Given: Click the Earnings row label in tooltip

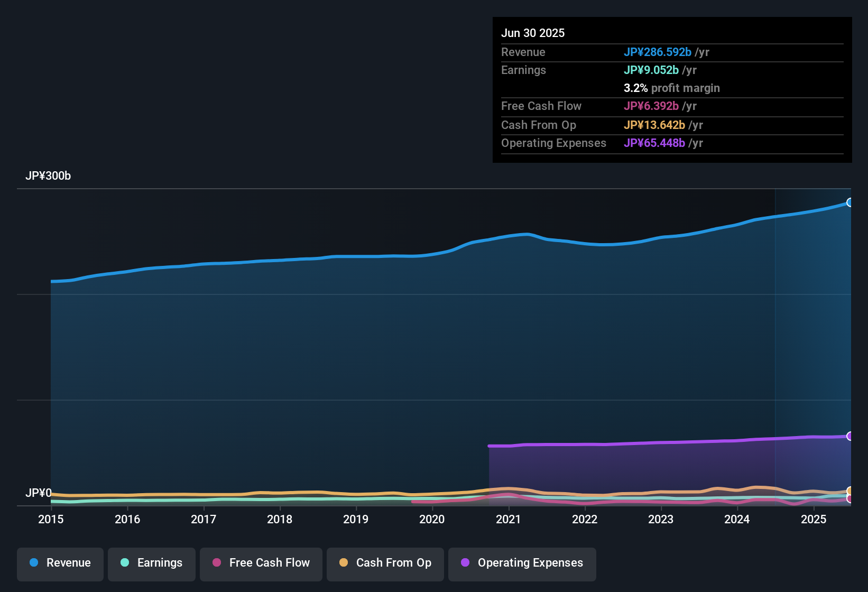Looking at the screenshot, I should tap(524, 70).
